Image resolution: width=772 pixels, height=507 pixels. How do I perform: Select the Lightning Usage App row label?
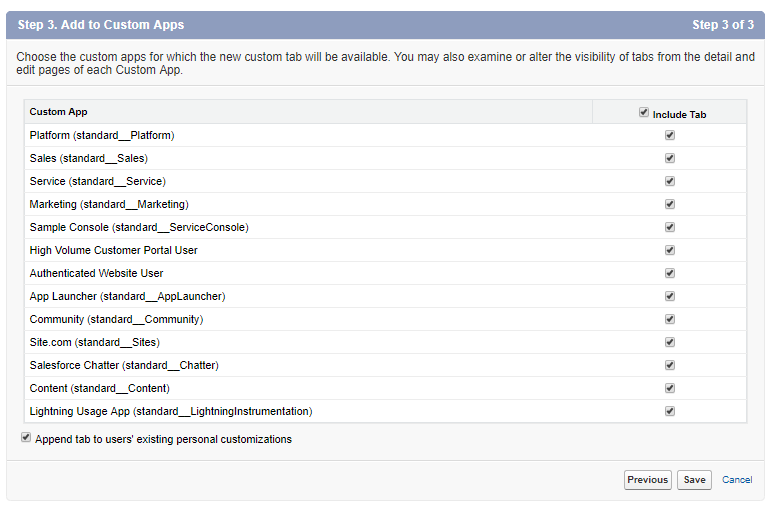171,411
